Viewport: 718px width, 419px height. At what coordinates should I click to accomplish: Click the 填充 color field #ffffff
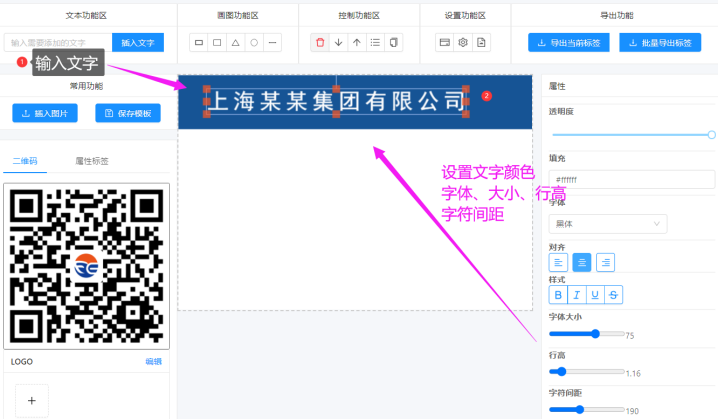coord(632,180)
